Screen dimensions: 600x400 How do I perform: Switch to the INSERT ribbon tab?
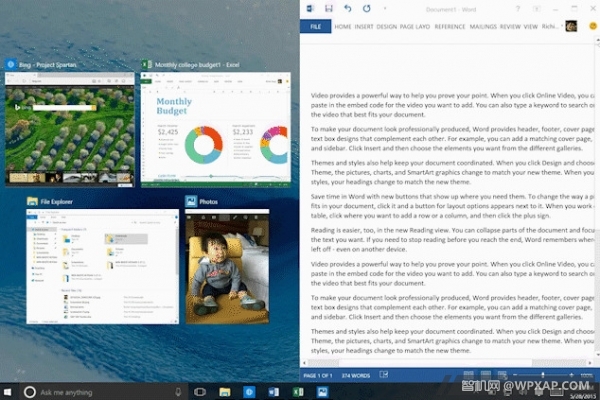364,26
